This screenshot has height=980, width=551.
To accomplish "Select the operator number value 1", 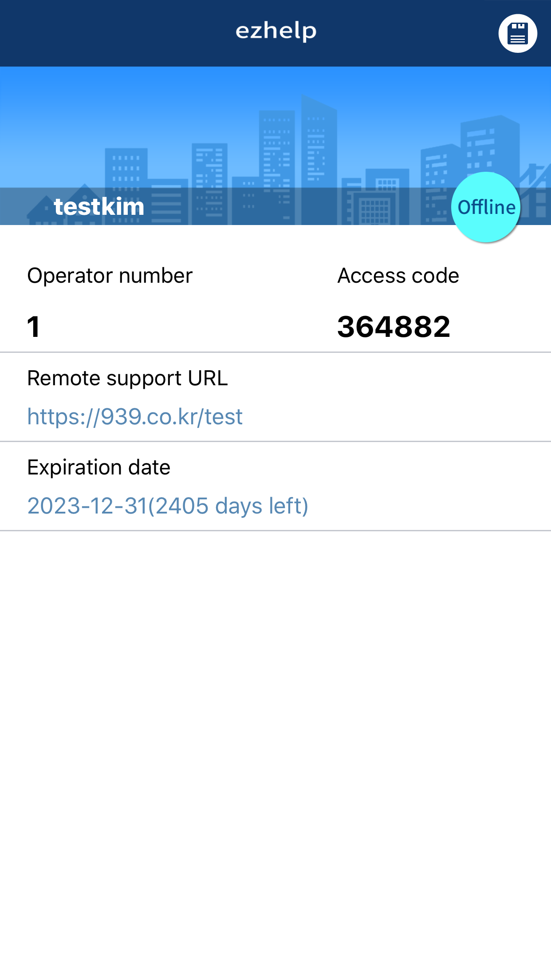I will (34, 327).
